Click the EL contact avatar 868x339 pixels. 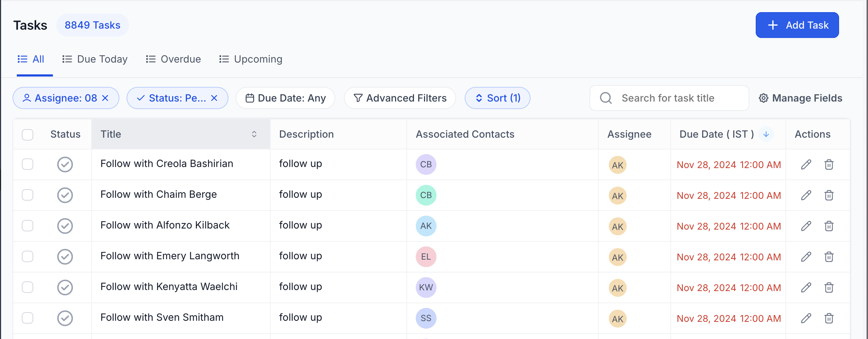coord(426,257)
